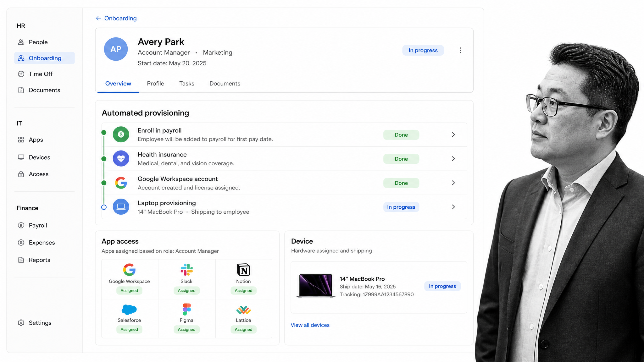Expand the Enroll in payroll row chevron
Viewport: 644px width, 362px height.
point(453,134)
